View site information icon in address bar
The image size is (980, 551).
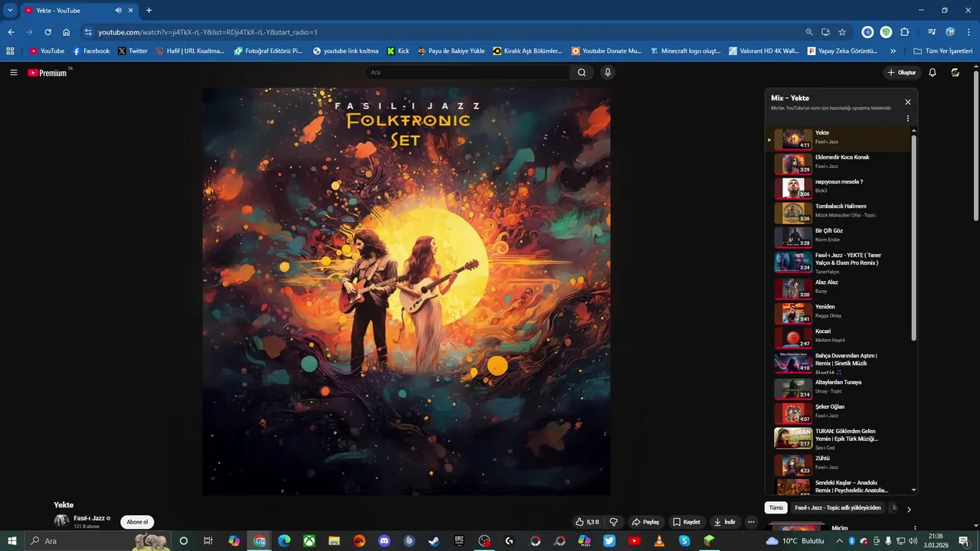(88, 32)
